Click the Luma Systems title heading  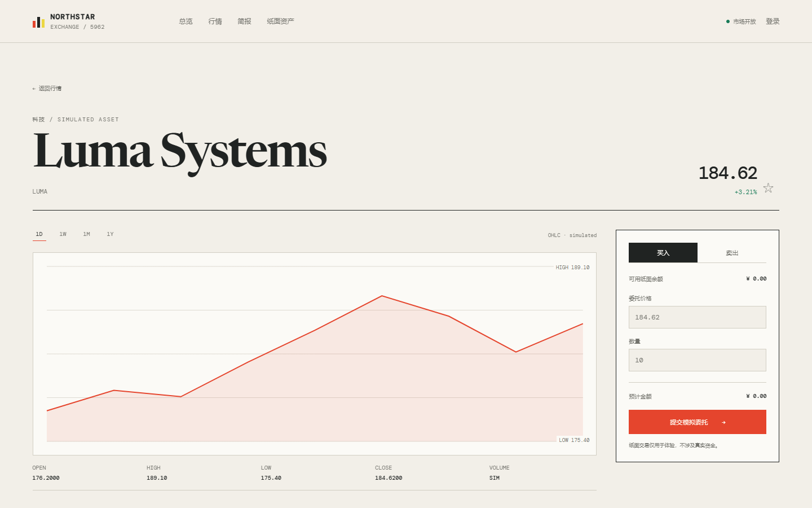point(180,151)
